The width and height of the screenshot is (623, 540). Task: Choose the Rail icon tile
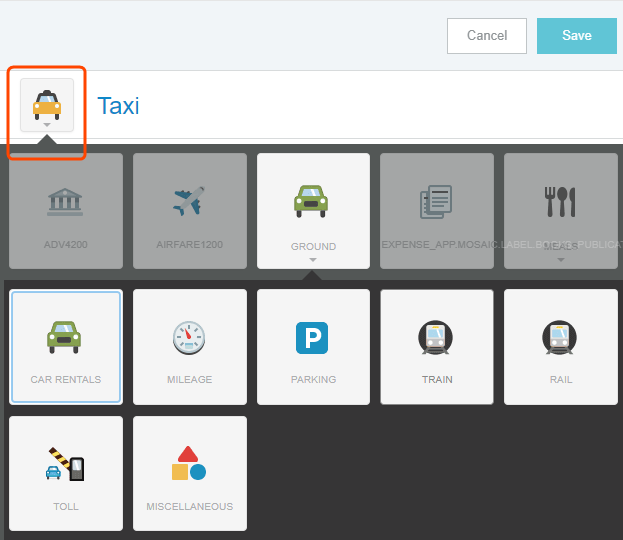click(x=560, y=346)
